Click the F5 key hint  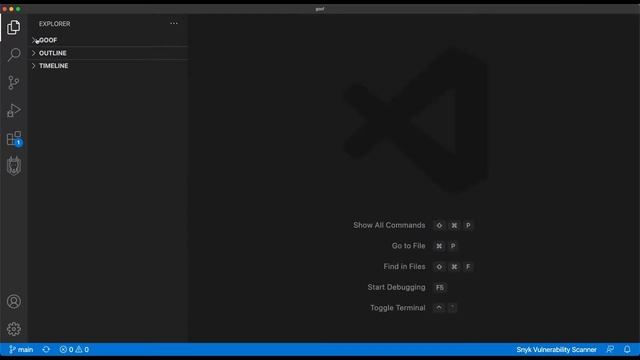click(440, 287)
